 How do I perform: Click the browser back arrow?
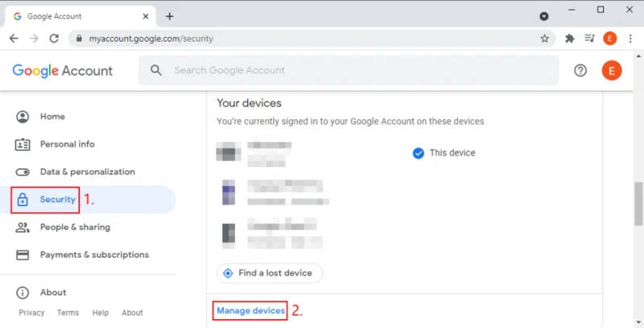(x=14, y=38)
